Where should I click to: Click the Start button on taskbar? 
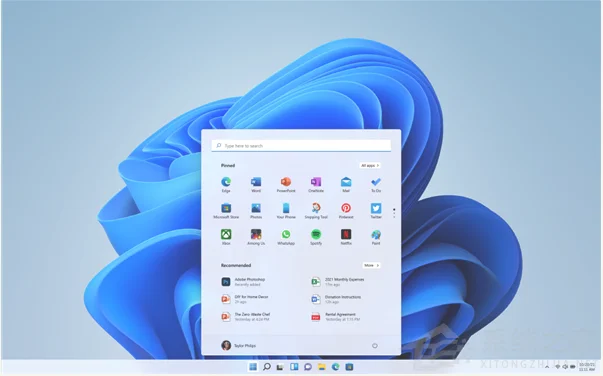pos(253,367)
